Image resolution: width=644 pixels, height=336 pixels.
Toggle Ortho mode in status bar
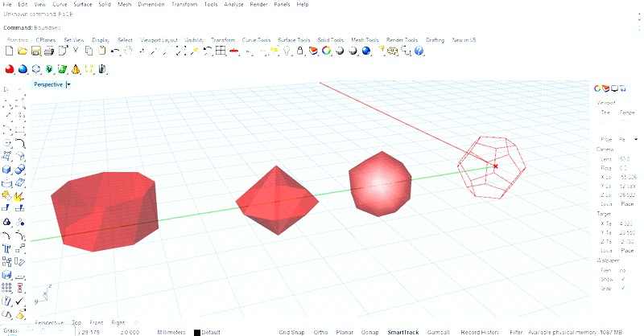pyautogui.click(x=320, y=332)
